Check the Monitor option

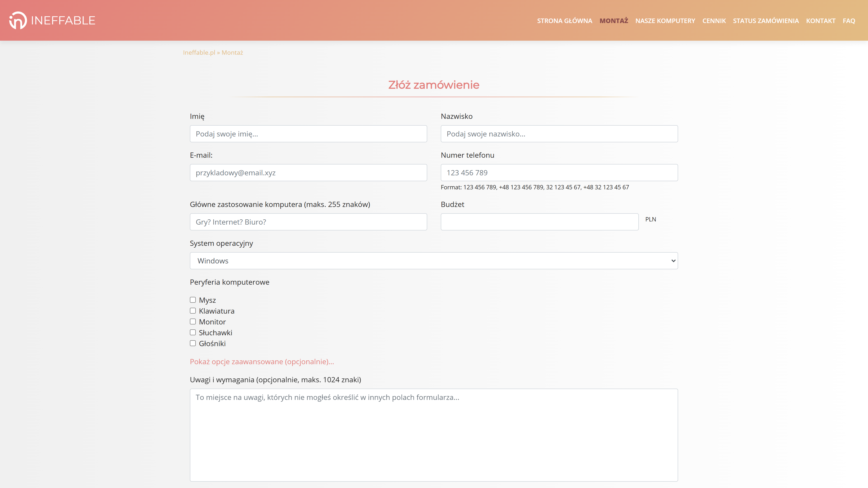[193, 322]
